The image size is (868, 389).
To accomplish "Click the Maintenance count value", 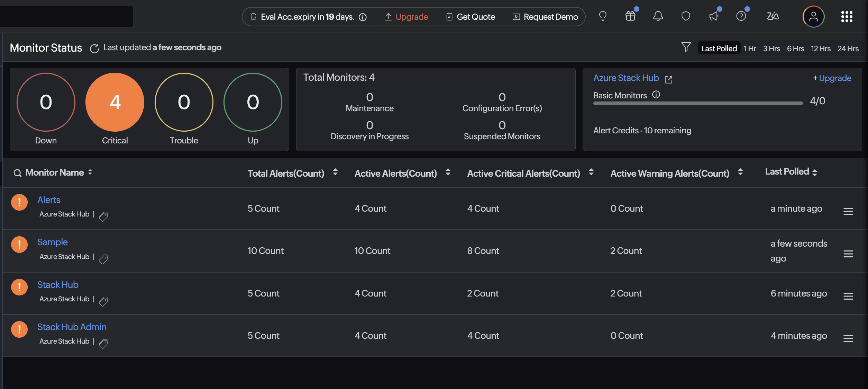I will [x=369, y=97].
